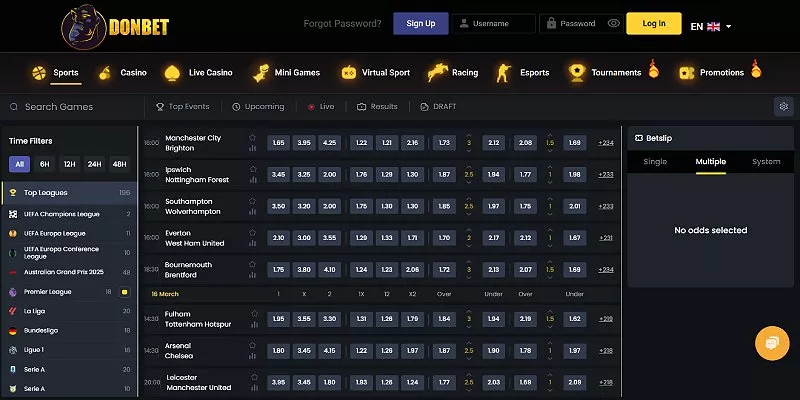Open statistics for Manchester City vs Brighton

point(252,148)
